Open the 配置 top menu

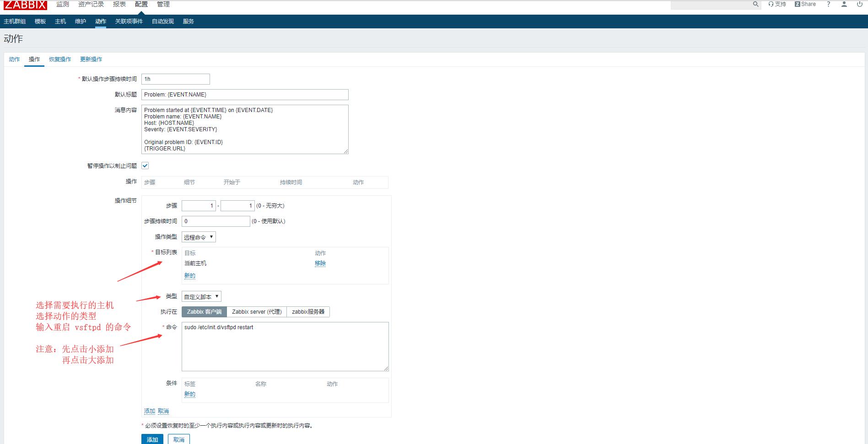coord(141,4)
